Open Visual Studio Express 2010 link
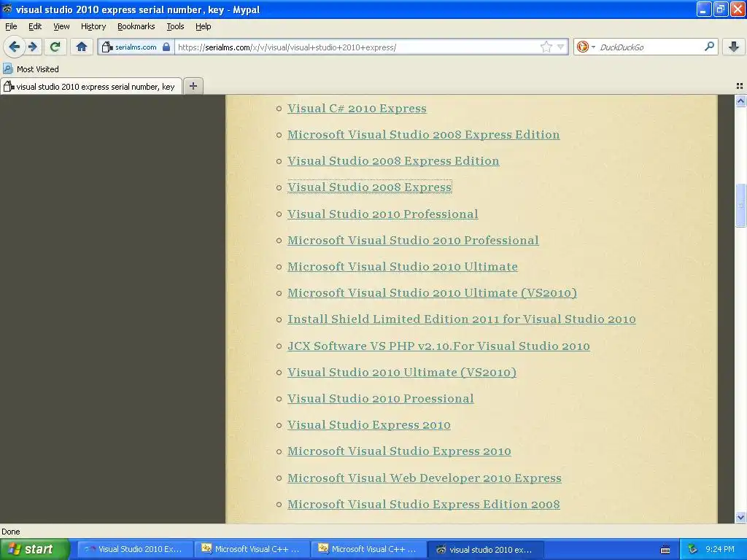This screenshot has width=747, height=560. 368,425
